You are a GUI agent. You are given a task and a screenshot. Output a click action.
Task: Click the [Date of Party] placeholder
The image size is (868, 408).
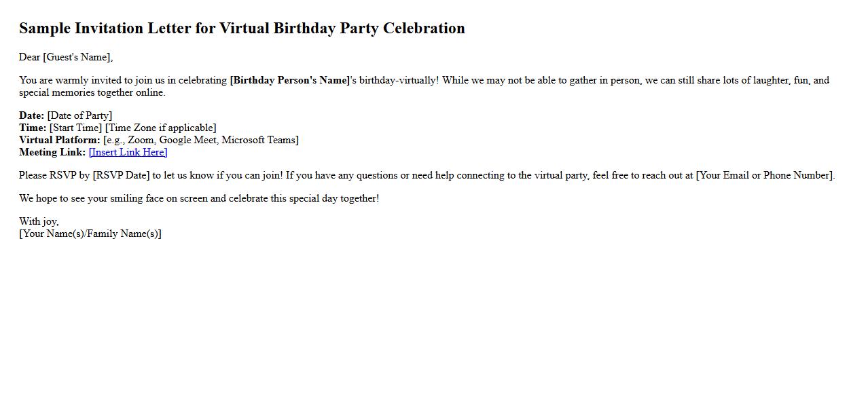tap(79, 115)
